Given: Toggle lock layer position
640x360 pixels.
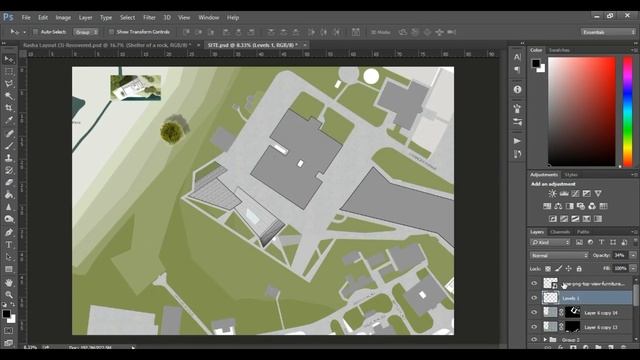Looking at the screenshot, I should pyautogui.click(x=569, y=269).
